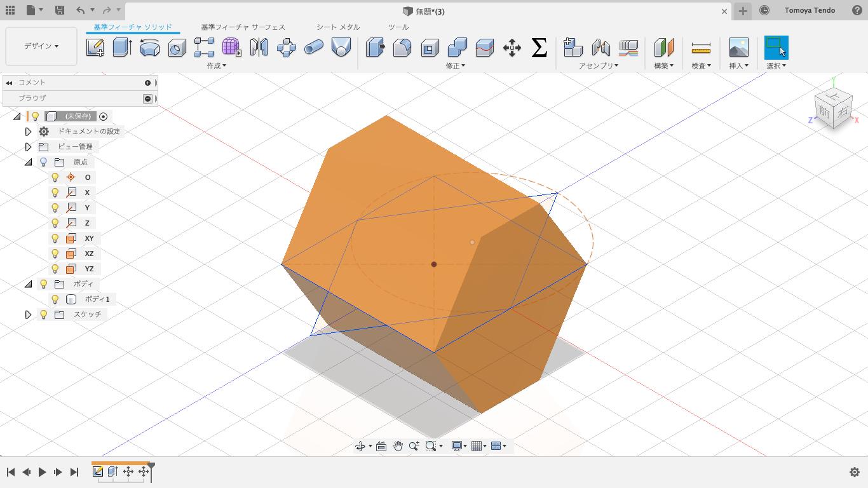Select the New Component tool
This screenshot has width=868, height=488.
click(573, 48)
